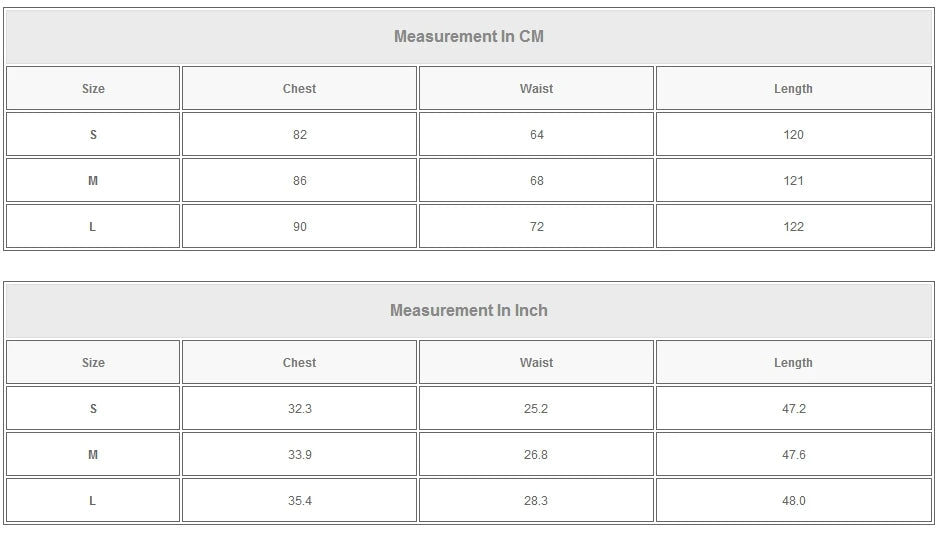Click waist value 26.8 cell

536,455
